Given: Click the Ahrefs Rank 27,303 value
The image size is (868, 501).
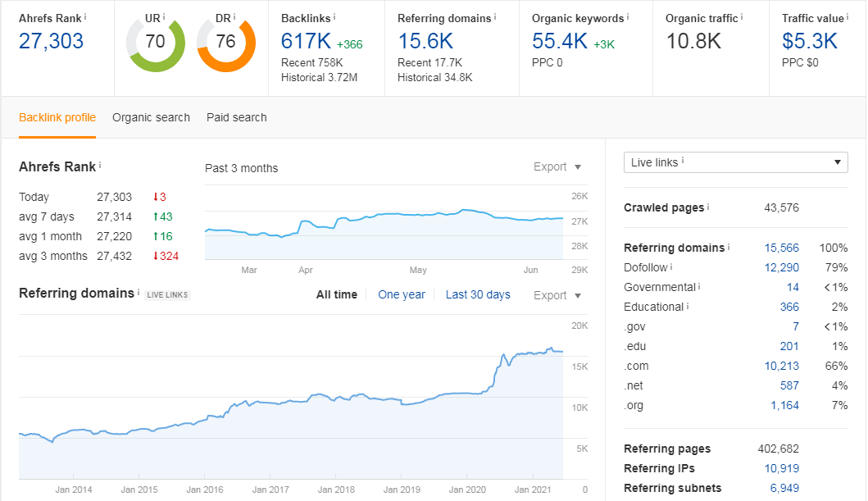Looking at the screenshot, I should point(51,41).
